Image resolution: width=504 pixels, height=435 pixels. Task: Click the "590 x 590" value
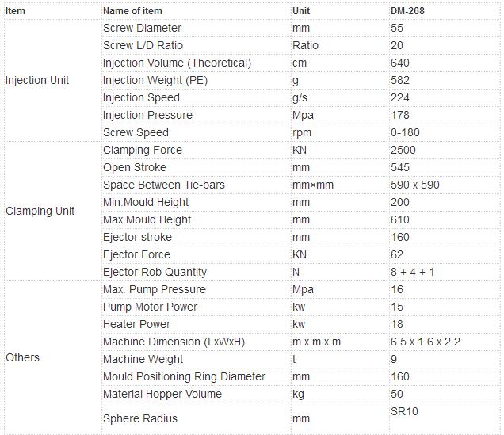tap(415, 185)
